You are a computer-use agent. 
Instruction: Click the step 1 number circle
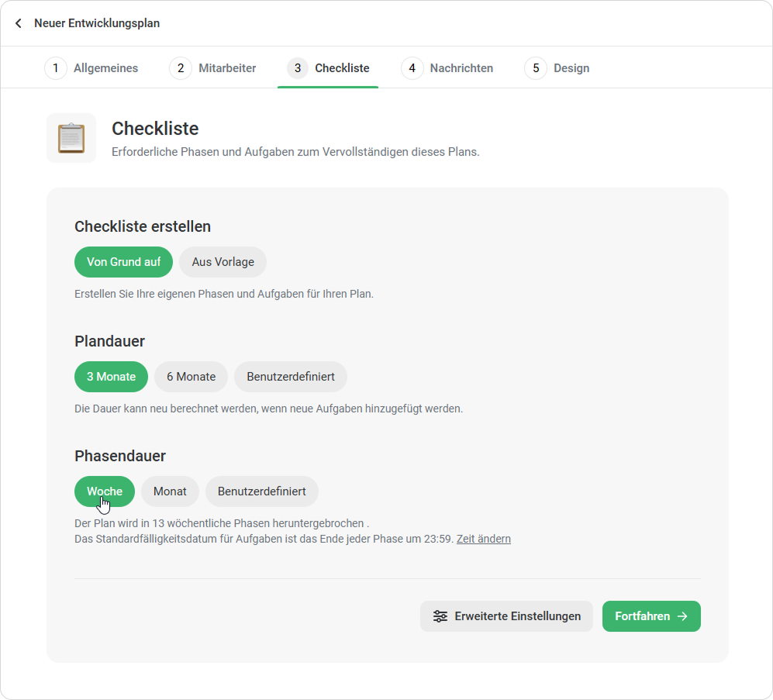pos(56,68)
